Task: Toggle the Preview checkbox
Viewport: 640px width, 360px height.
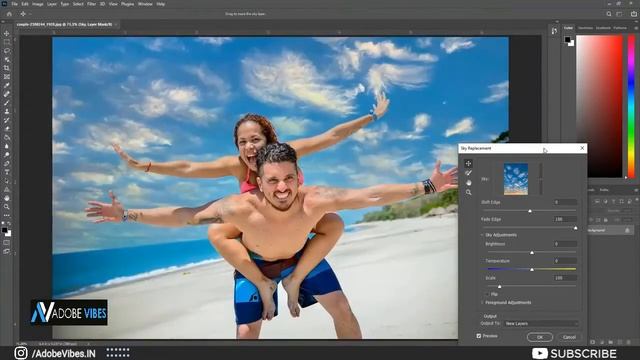Action: tap(478, 336)
